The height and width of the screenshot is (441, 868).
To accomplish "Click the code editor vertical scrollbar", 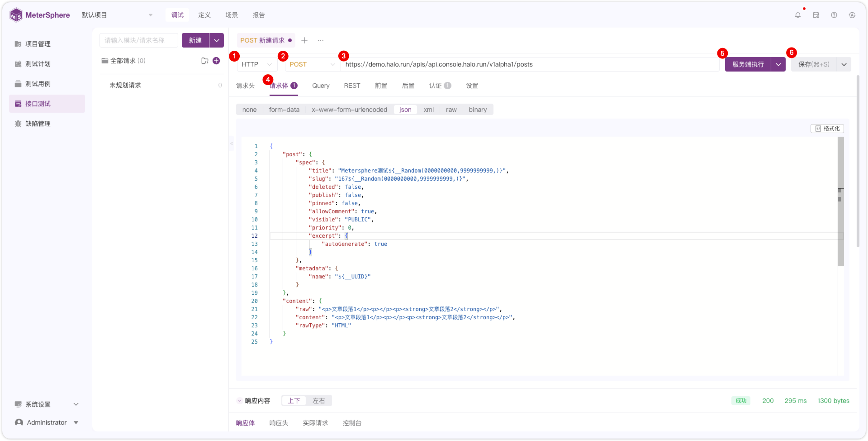I will click(840, 201).
